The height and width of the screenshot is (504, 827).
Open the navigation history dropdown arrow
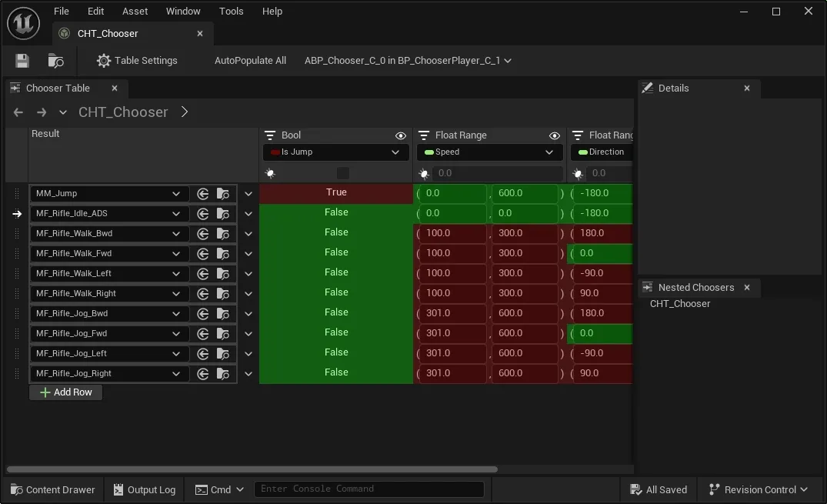63,112
